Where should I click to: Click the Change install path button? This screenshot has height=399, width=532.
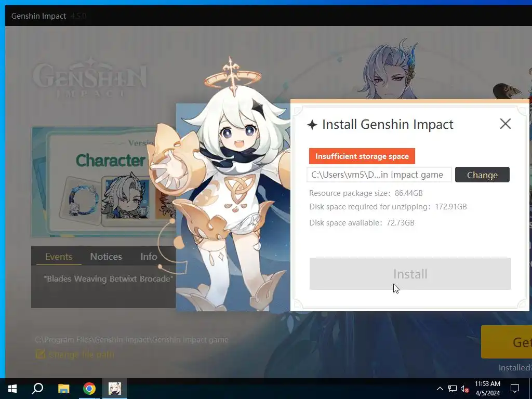coord(482,175)
